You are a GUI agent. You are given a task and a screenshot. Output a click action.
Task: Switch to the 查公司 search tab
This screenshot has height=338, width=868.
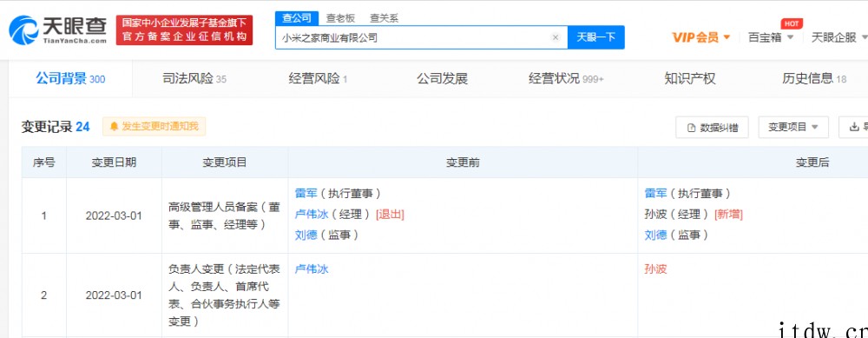coord(297,18)
